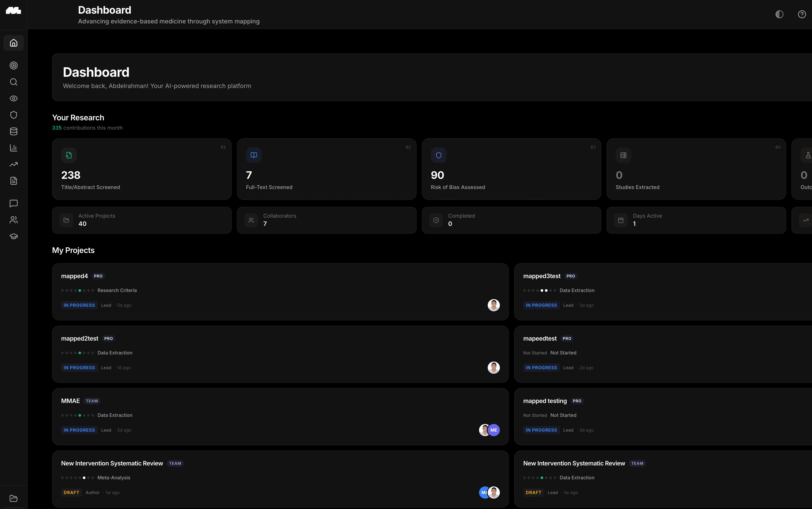This screenshot has height=509, width=812.
Task: Click the bar chart sidebar icon
Action: pyautogui.click(x=13, y=148)
